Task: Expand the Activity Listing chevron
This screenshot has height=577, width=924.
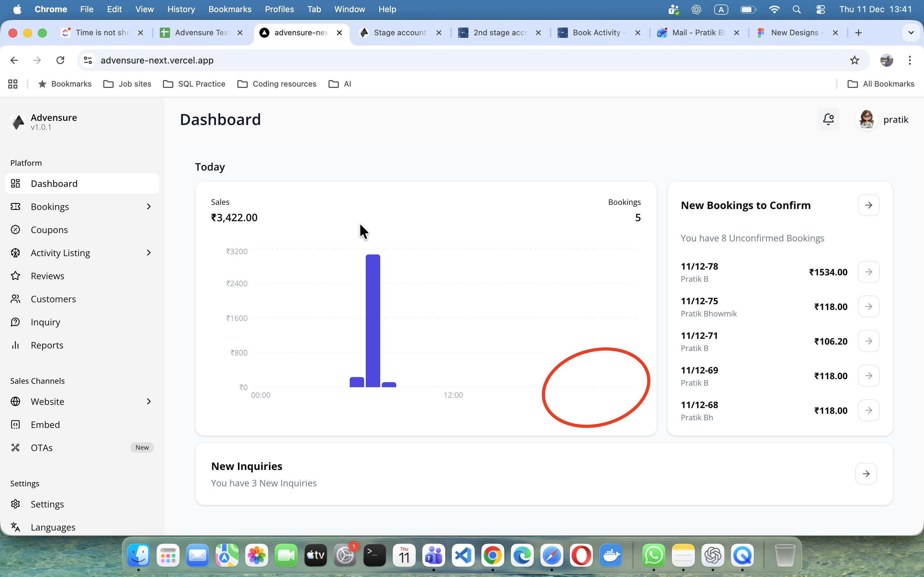Action: [149, 253]
